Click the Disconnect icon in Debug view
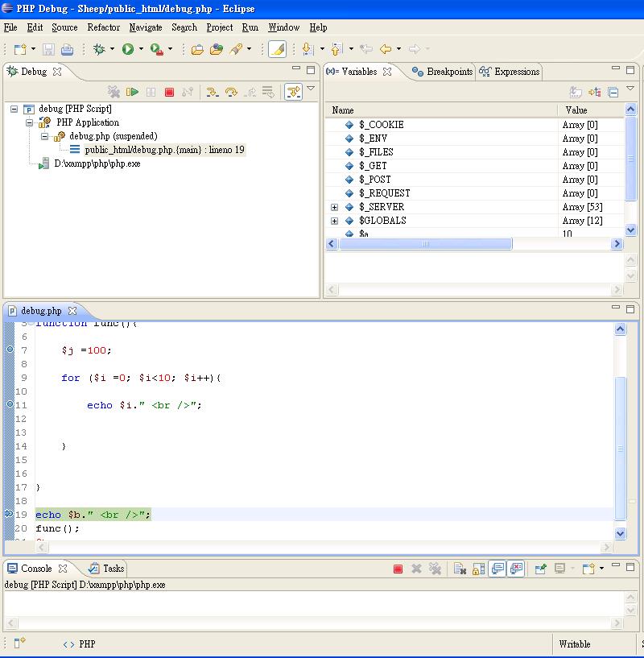This screenshot has height=658, width=644. click(188, 92)
